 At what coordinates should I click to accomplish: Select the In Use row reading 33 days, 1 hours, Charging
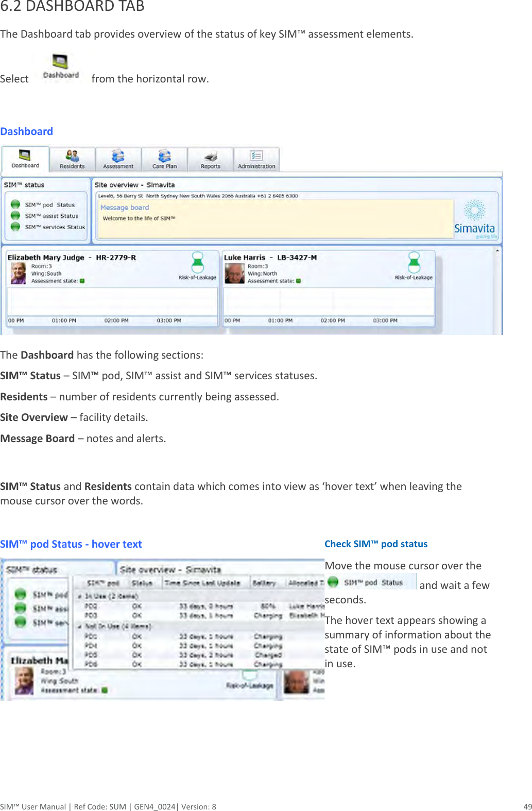[200, 616]
